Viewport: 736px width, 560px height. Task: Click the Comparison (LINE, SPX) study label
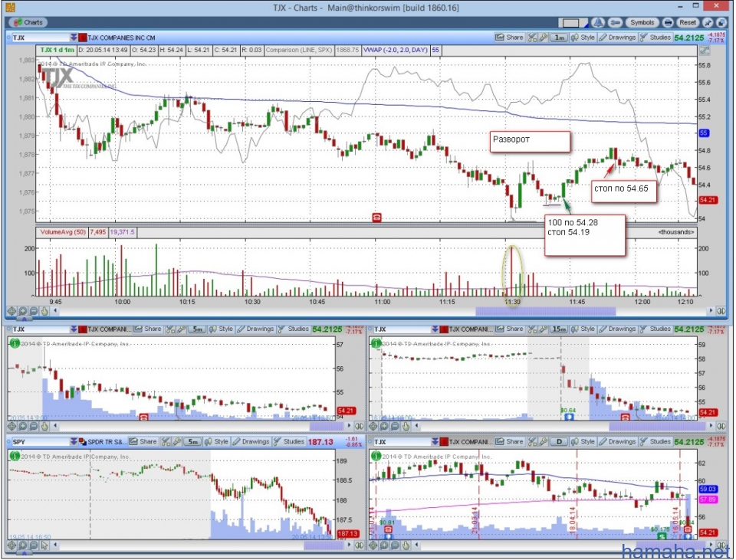(x=298, y=50)
